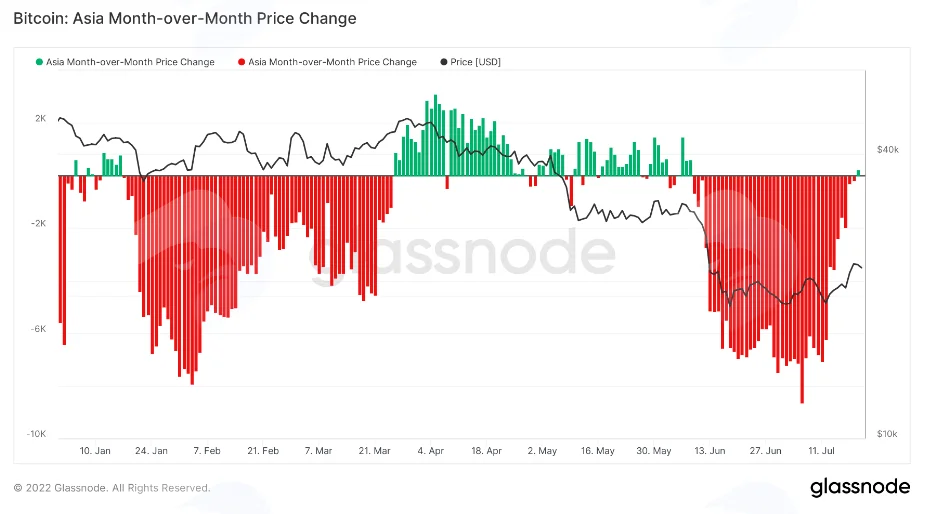928x514 pixels.
Task: Select the 2. May date label
Action: pyautogui.click(x=542, y=451)
